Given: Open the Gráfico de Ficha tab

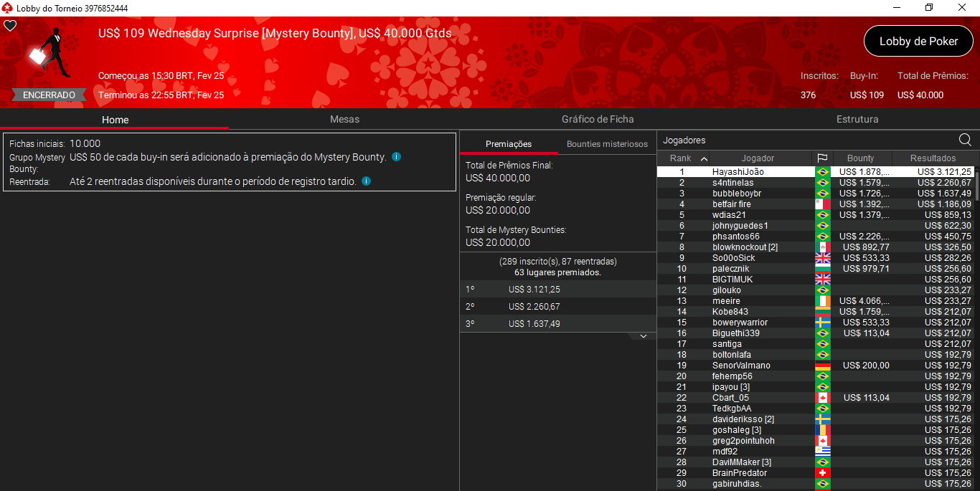Looking at the screenshot, I should [x=598, y=119].
